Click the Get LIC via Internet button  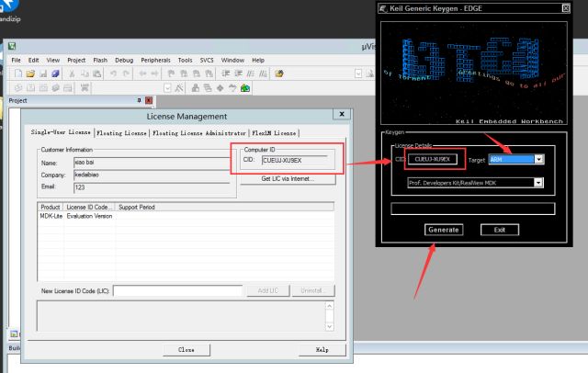point(288,179)
